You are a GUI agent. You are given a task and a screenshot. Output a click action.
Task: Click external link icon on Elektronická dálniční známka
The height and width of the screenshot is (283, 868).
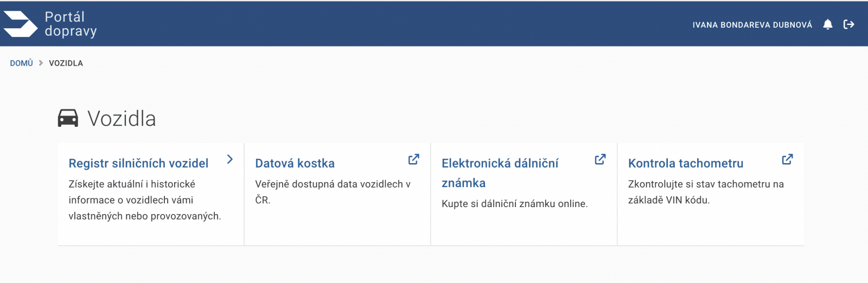coord(600,159)
